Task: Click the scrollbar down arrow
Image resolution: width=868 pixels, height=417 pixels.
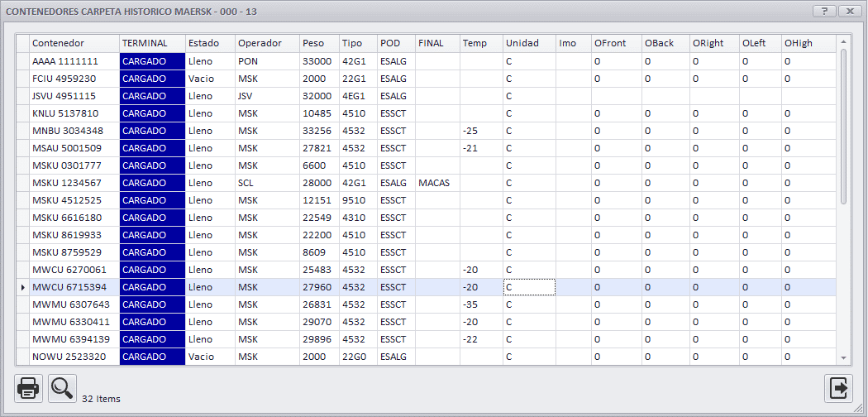Action: click(x=843, y=358)
